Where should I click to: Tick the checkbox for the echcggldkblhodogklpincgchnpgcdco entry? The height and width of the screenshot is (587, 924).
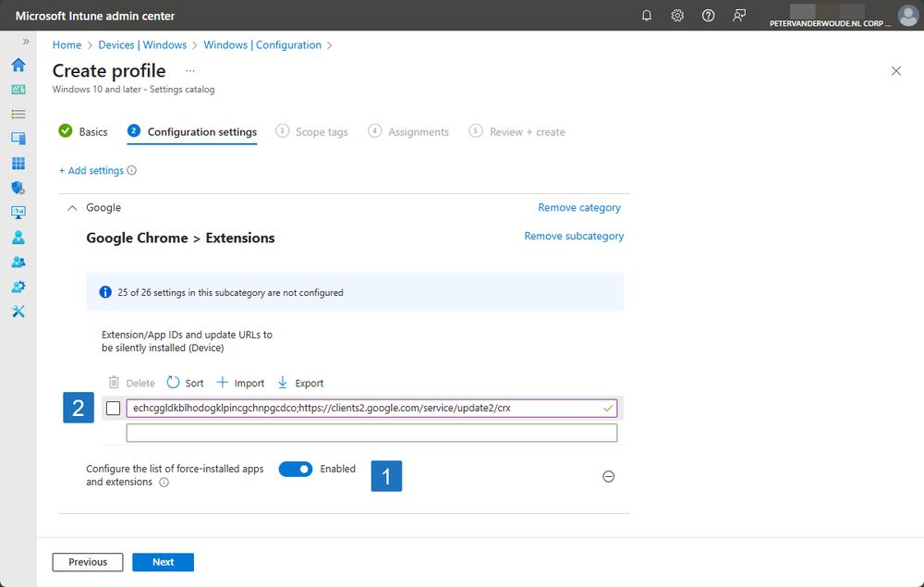[113, 408]
